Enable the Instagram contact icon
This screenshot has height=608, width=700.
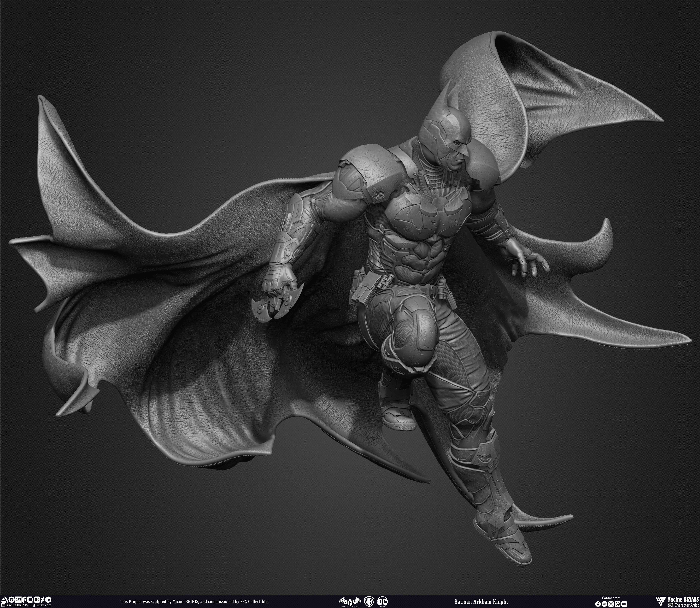(611, 604)
